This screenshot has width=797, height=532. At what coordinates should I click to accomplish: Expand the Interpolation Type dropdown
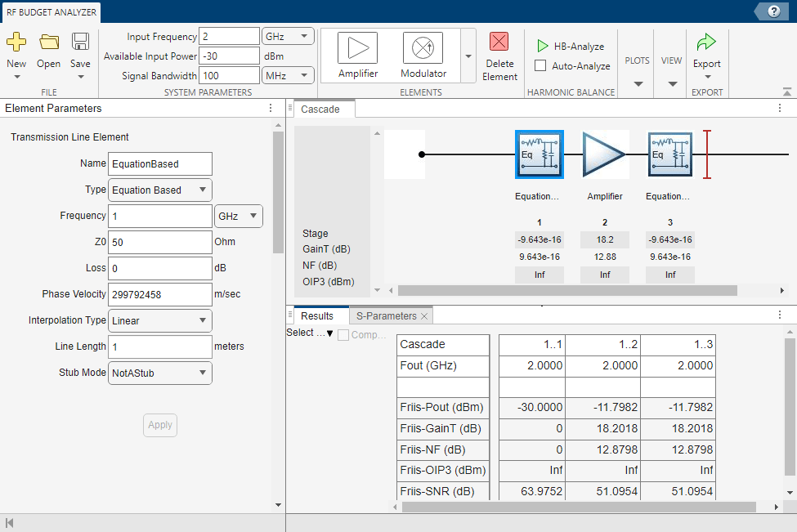159,320
